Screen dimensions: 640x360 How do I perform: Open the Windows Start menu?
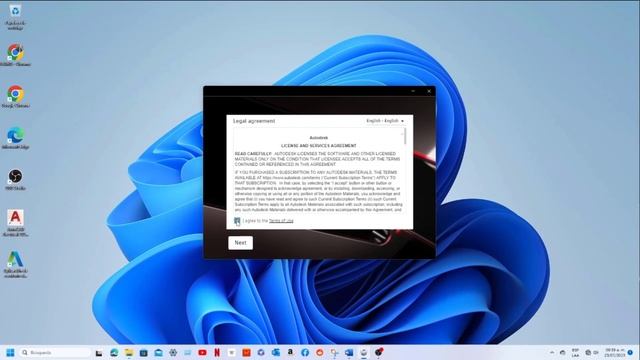[x=10, y=352]
